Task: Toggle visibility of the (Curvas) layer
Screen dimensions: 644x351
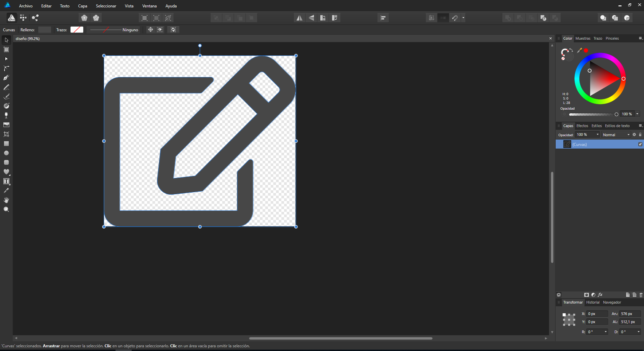Action: coord(640,144)
